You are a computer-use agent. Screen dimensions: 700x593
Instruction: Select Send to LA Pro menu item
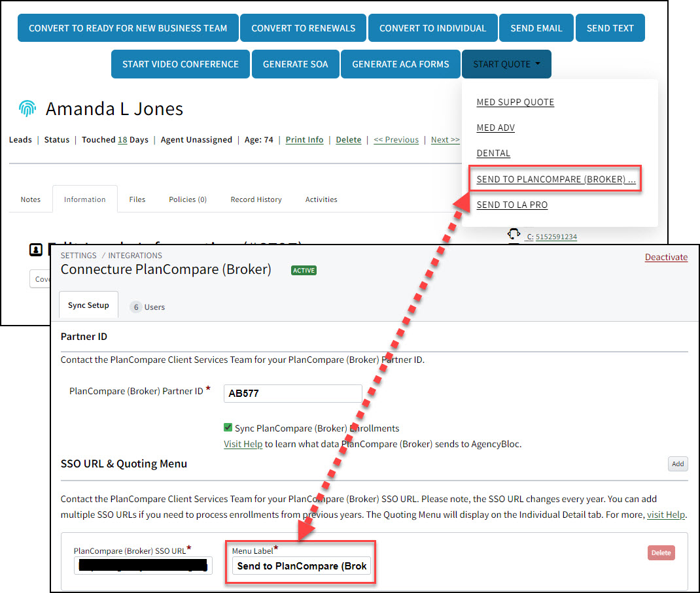click(512, 205)
